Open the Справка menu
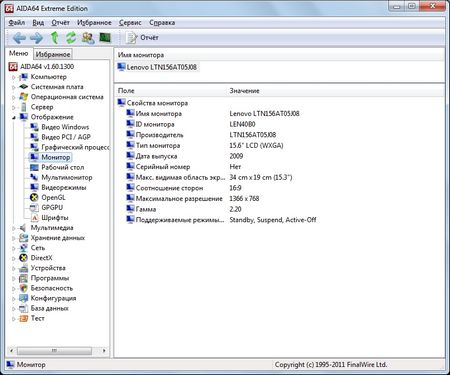 (162, 23)
